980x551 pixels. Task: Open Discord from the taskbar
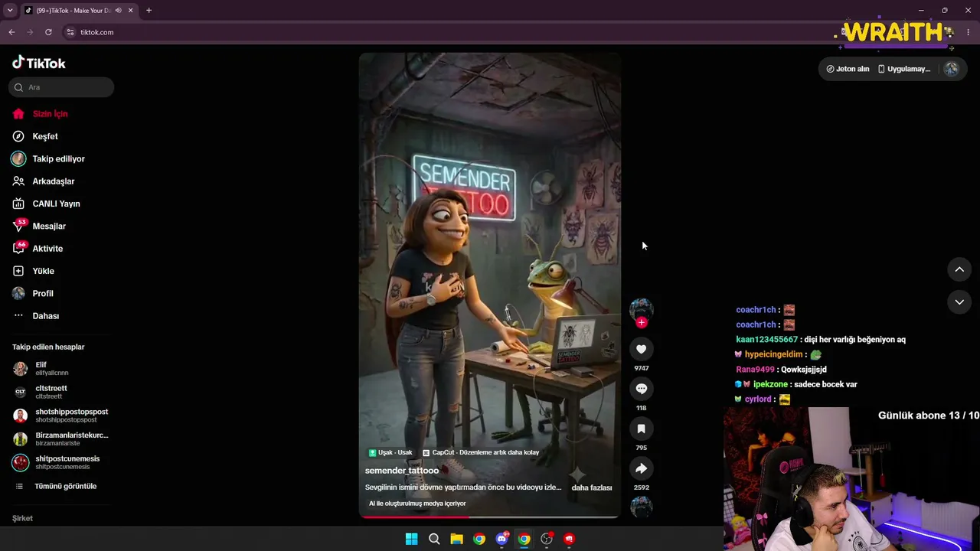pyautogui.click(x=501, y=539)
